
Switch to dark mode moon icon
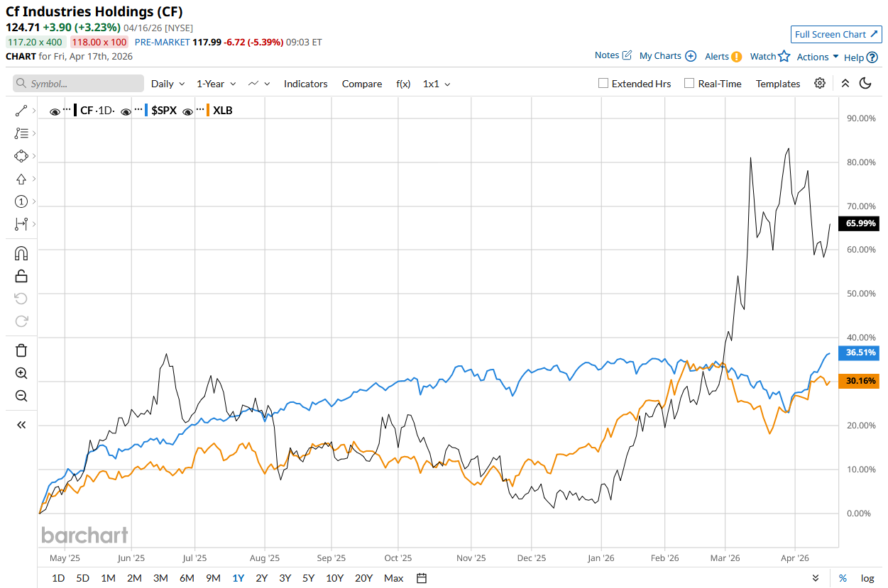coord(865,84)
